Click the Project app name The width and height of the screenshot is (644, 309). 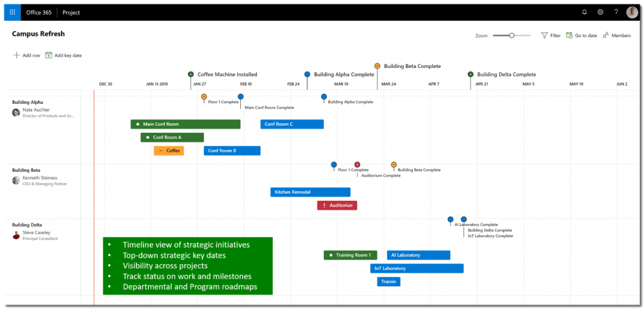click(x=71, y=13)
